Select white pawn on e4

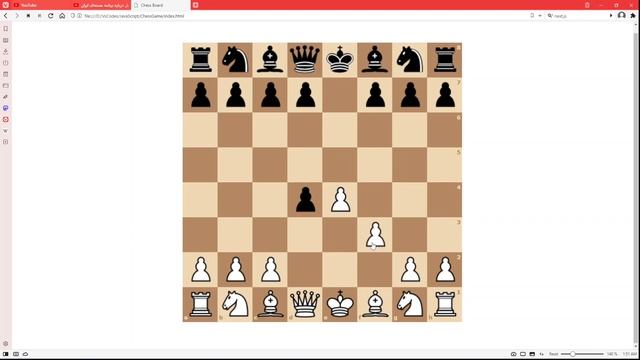pos(340,200)
